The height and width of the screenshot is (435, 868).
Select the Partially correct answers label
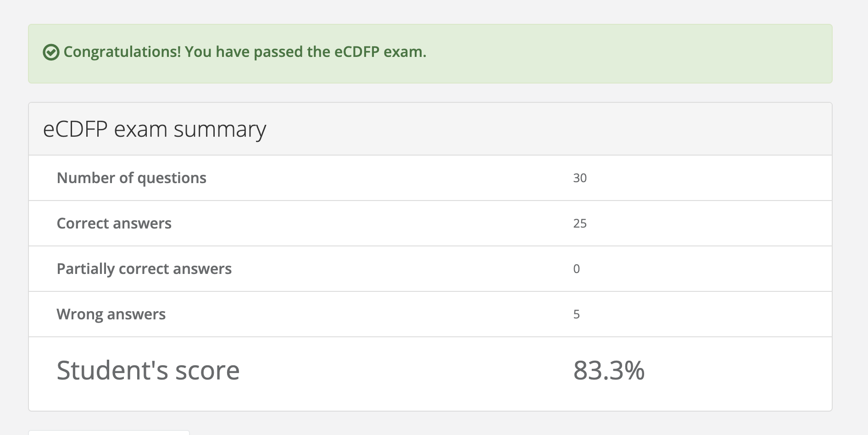click(144, 269)
